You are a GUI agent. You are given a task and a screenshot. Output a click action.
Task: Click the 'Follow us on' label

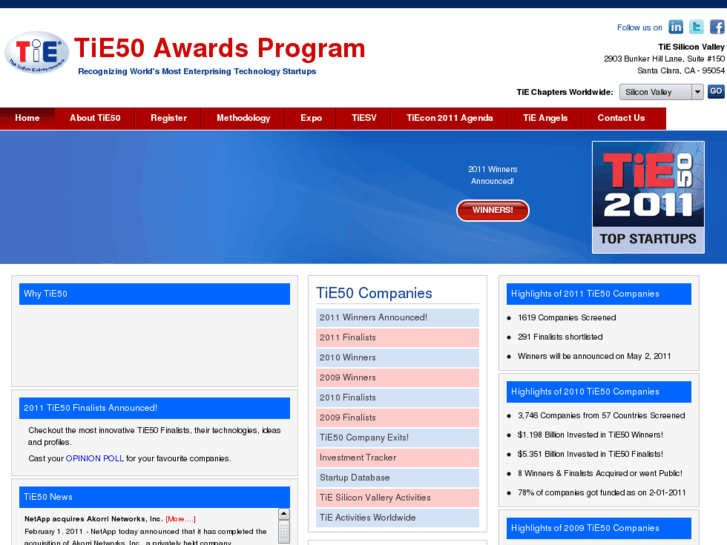[639, 27]
